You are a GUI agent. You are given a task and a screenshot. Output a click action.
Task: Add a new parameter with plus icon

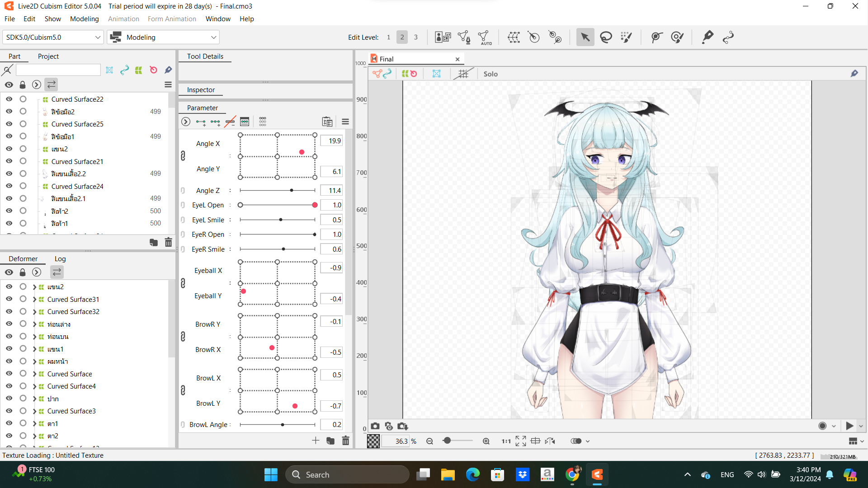pyautogui.click(x=316, y=441)
